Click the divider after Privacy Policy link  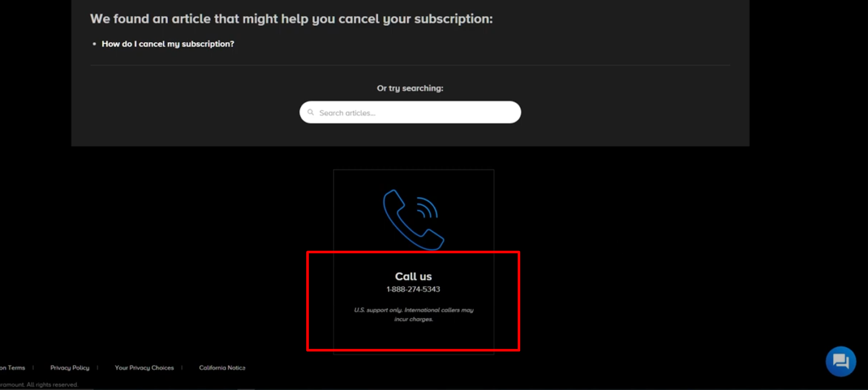point(98,368)
